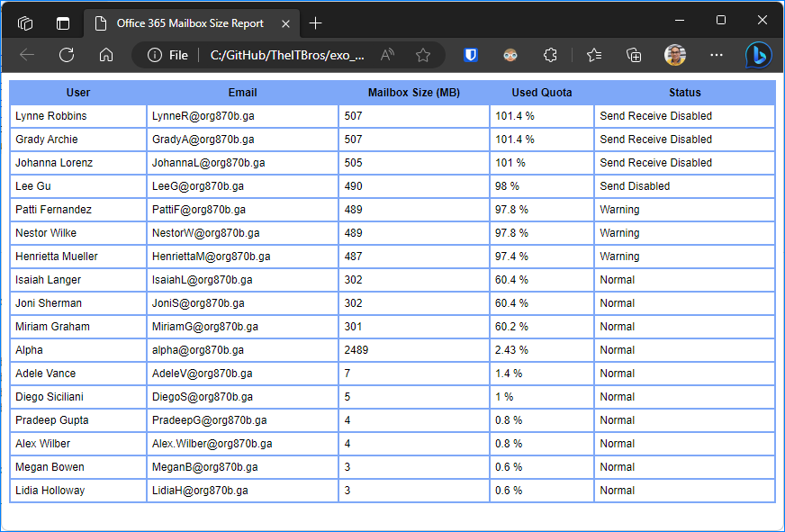Click the Alex.Wilber@org870b.ga email
This screenshot has height=532, width=785.
(x=212, y=444)
